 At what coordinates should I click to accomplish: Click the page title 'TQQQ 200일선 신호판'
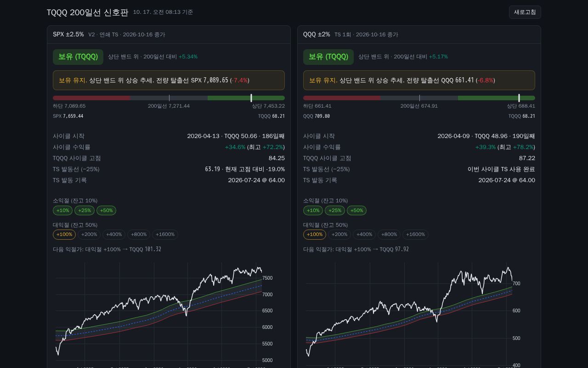[x=87, y=12]
